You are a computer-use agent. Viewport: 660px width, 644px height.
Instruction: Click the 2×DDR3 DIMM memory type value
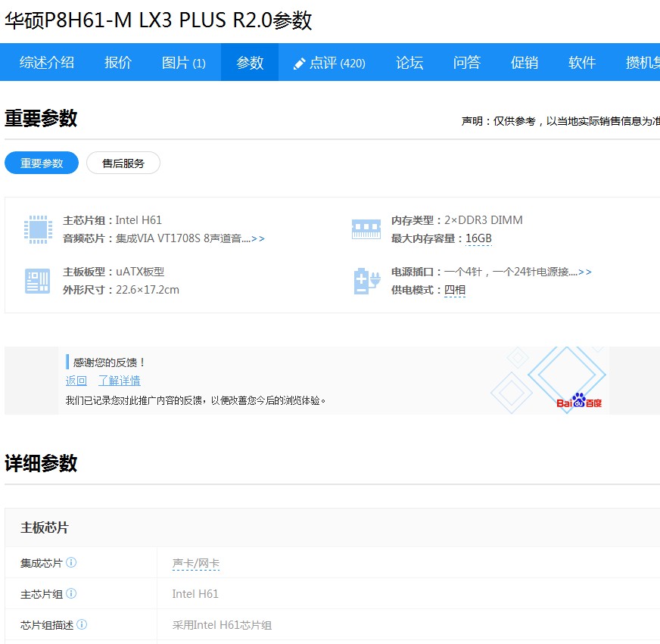click(483, 220)
